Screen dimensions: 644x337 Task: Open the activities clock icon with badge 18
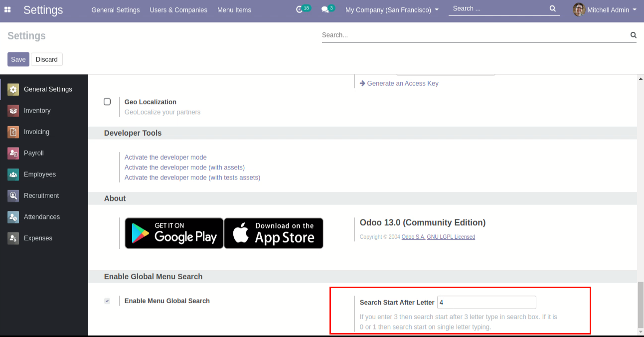point(300,9)
